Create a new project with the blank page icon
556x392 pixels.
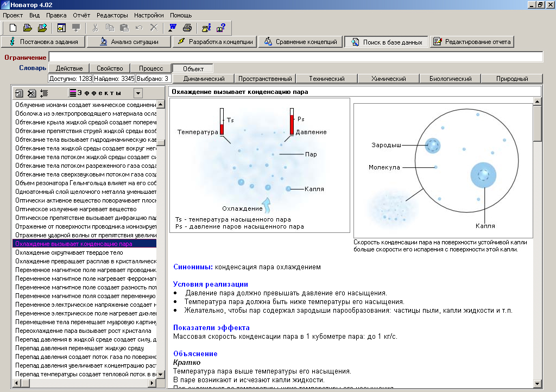(x=13, y=28)
